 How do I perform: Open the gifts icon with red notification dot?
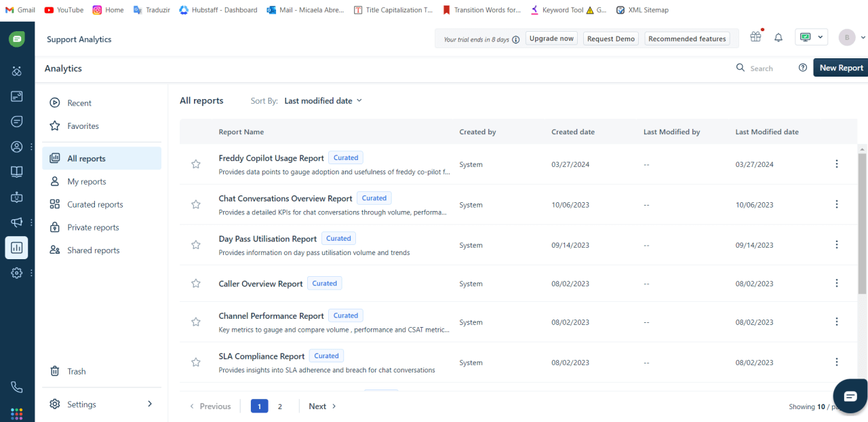(755, 37)
